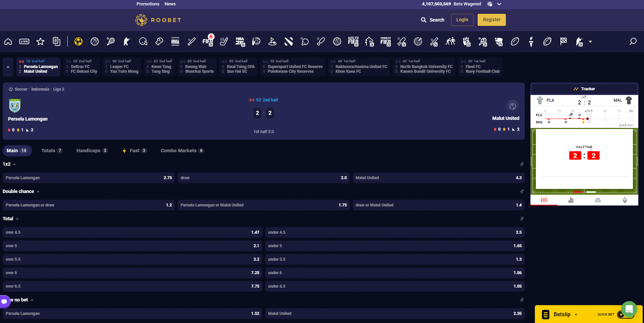Pin the Double chance market

(x=522, y=192)
